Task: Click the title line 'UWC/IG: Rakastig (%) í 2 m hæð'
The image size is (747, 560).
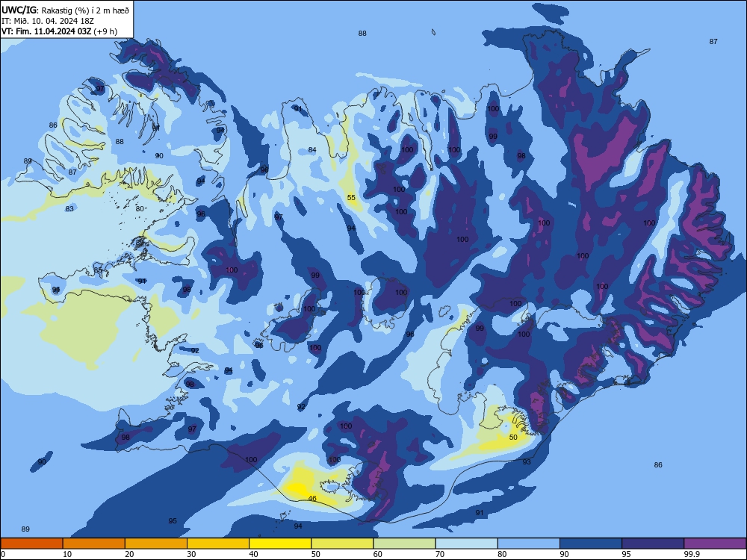Action: 65,10
